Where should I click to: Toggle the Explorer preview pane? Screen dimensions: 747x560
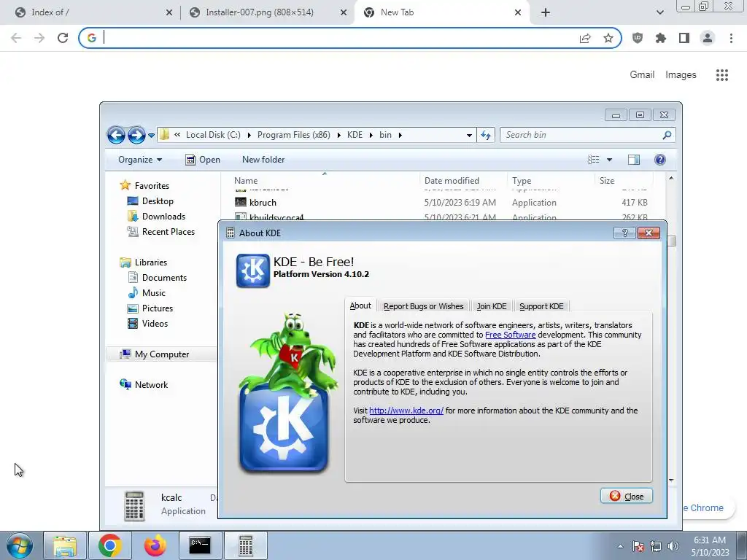point(634,160)
